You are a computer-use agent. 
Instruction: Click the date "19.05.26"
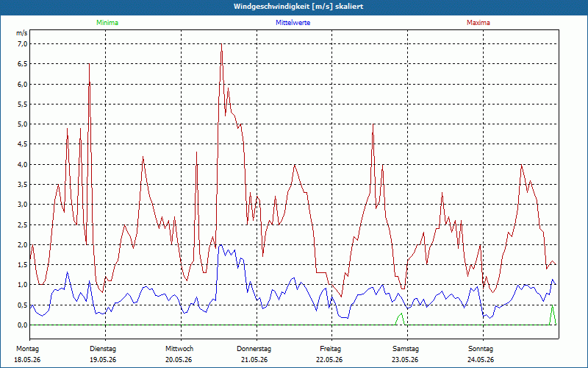pos(103,360)
